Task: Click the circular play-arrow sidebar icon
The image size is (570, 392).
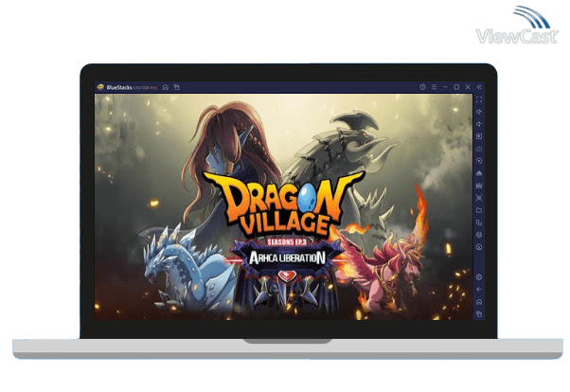Action: click(479, 161)
